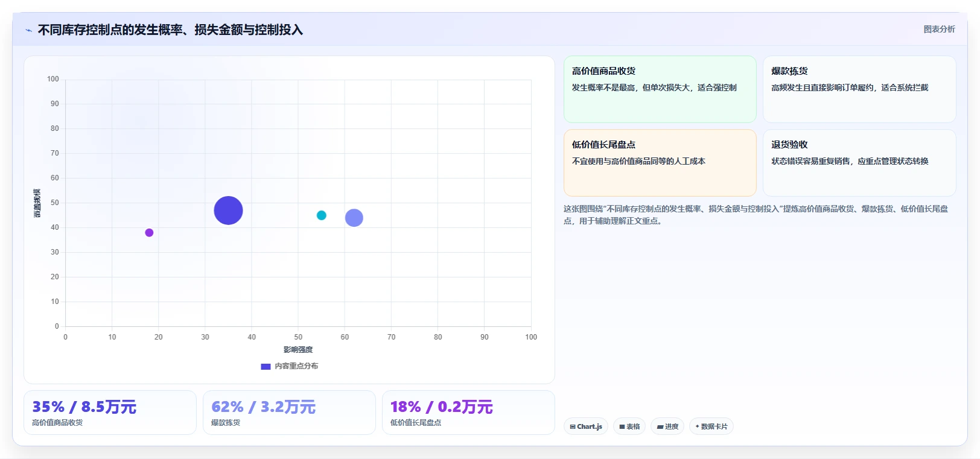Open the 爆款拣货 info card
The height and width of the screenshot is (459, 980).
coord(859,89)
